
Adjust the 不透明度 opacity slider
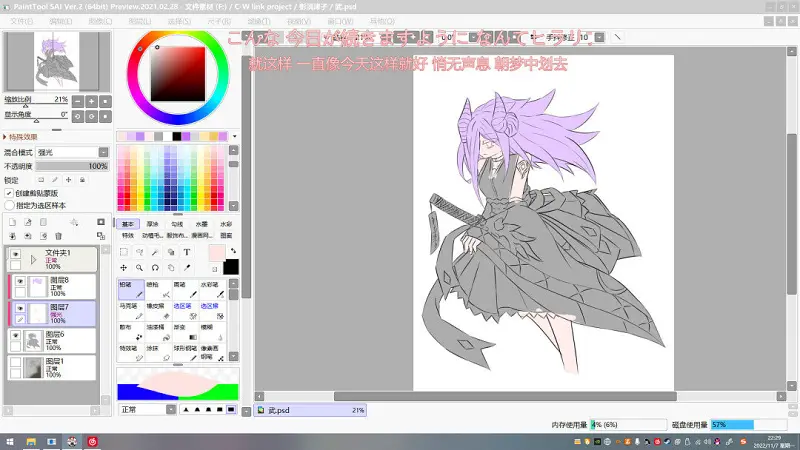72,166
